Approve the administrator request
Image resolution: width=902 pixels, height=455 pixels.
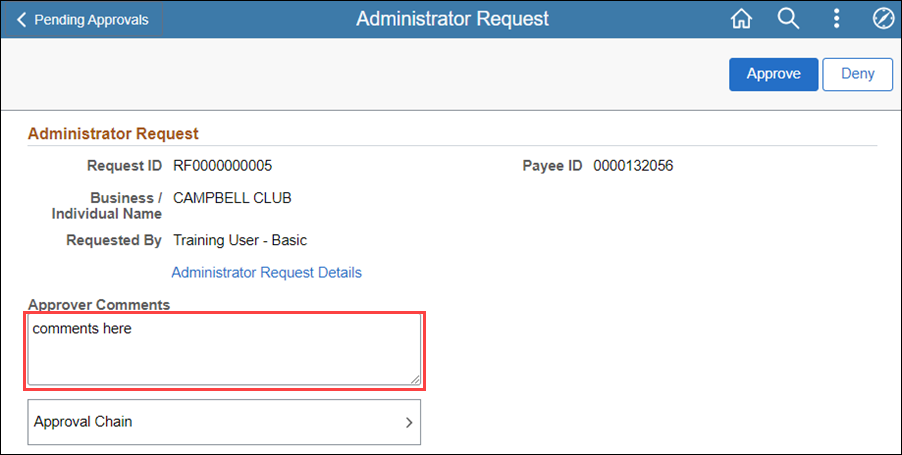[x=773, y=74]
